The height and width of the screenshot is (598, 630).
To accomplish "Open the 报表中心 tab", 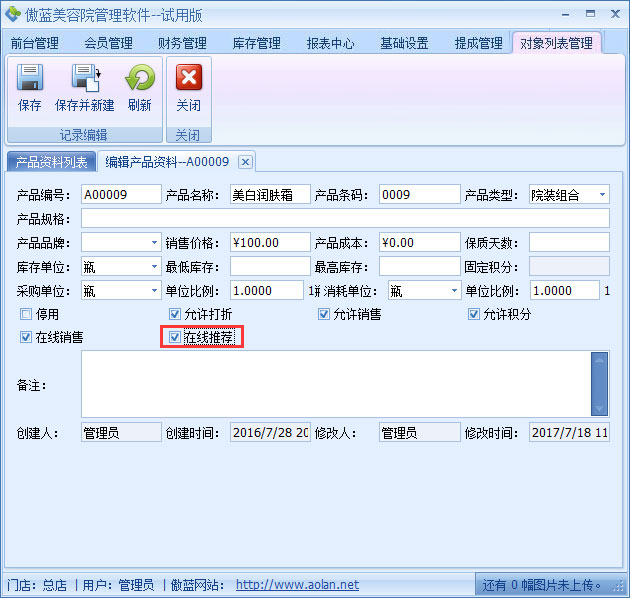I will click(331, 43).
